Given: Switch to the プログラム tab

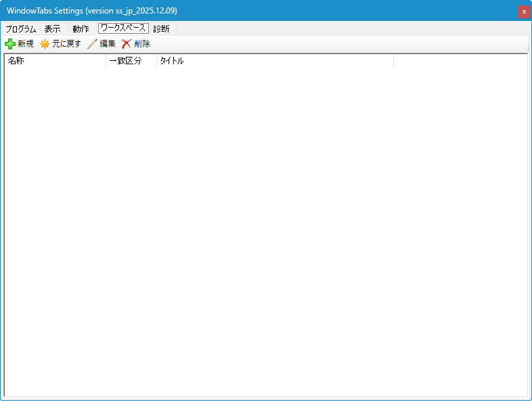Looking at the screenshot, I should (20, 29).
